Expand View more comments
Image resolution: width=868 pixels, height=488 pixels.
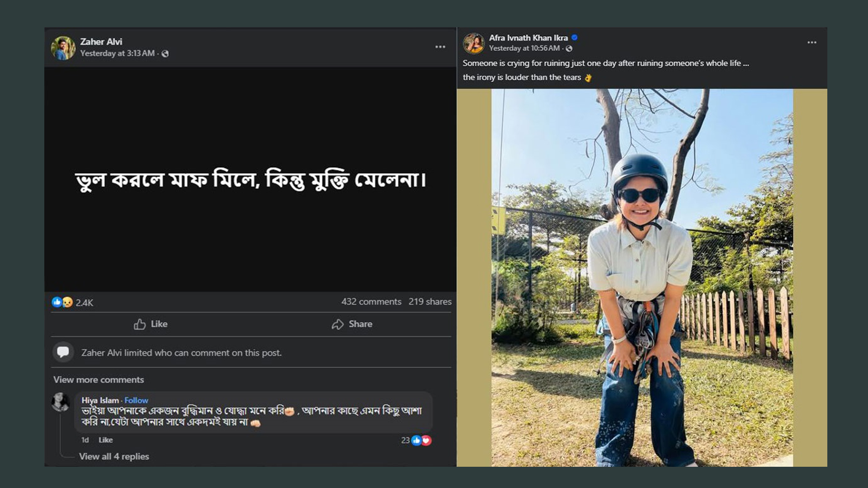pyautogui.click(x=99, y=380)
